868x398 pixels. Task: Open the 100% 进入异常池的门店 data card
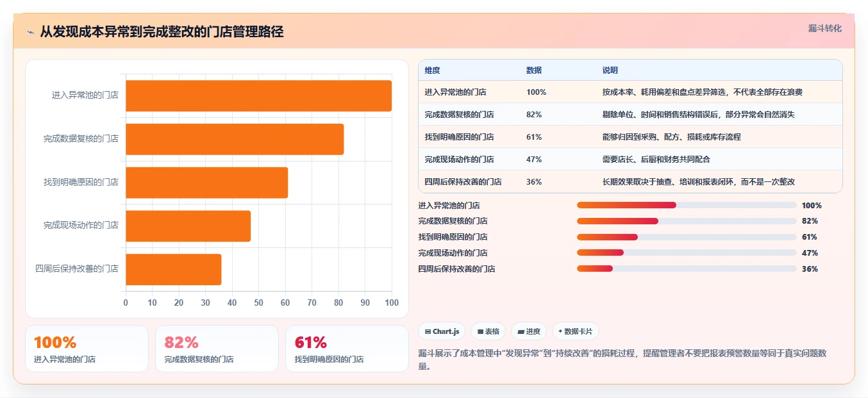87,349
